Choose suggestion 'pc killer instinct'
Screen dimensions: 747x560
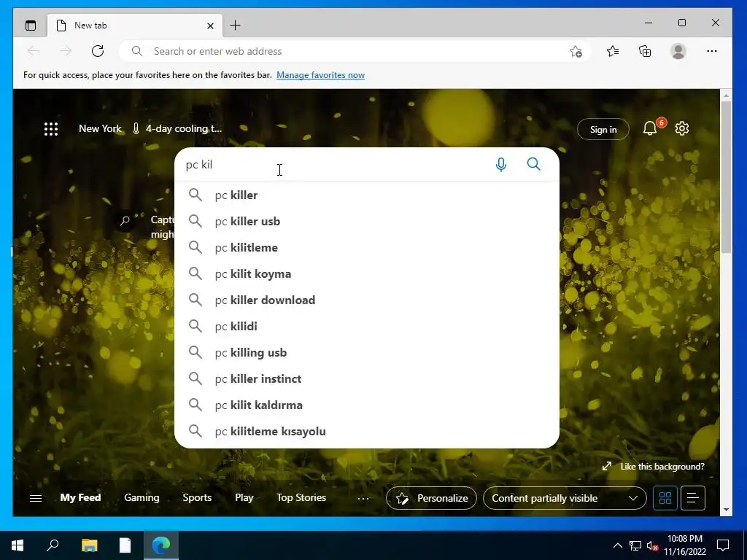coord(367,378)
